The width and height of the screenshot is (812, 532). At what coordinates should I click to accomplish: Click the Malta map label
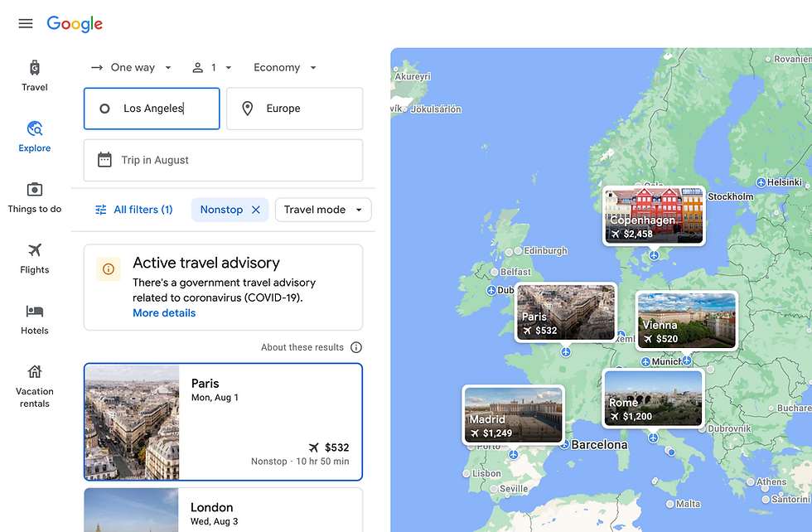click(x=688, y=504)
